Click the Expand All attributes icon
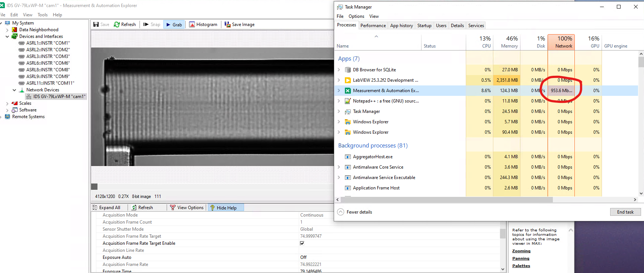Screen dimensions: 644x273 95,208
